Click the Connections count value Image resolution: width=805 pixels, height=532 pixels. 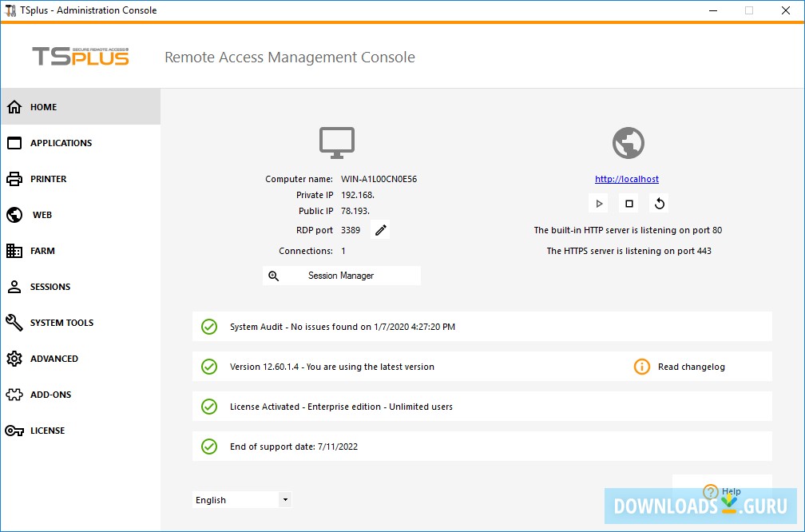343,251
